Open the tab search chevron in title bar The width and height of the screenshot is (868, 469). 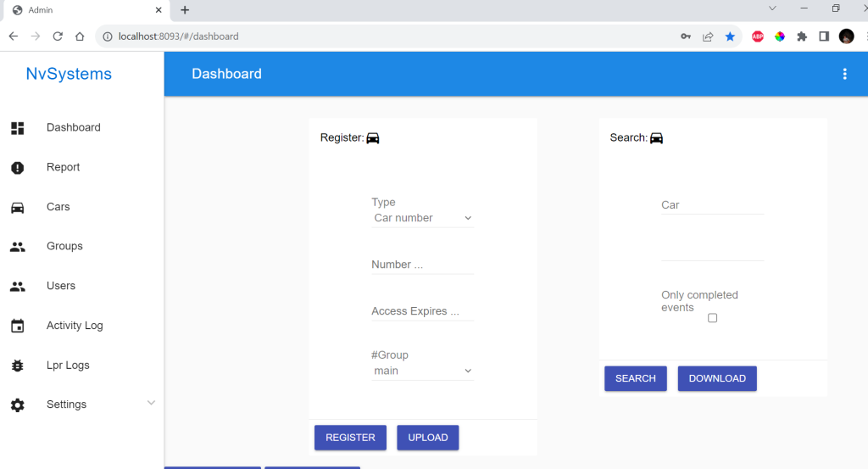tap(772, 8)
